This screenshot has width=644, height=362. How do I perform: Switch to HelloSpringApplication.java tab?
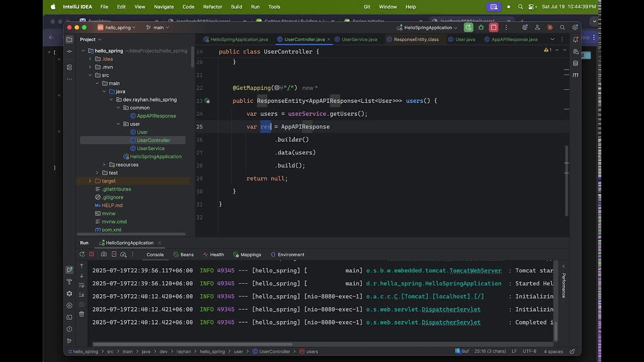coord(235,39)
